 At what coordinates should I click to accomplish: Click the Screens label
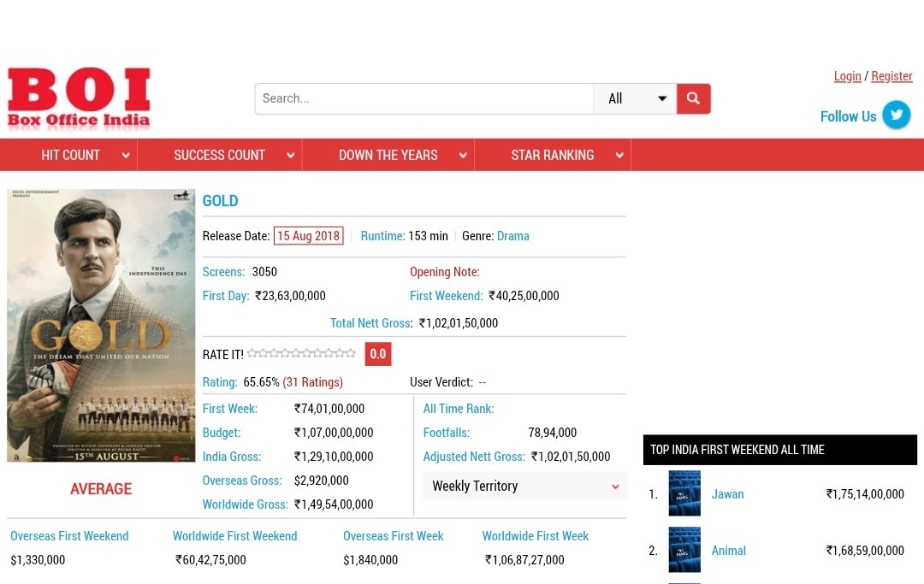pyautogui.click(x=223, y=272)
